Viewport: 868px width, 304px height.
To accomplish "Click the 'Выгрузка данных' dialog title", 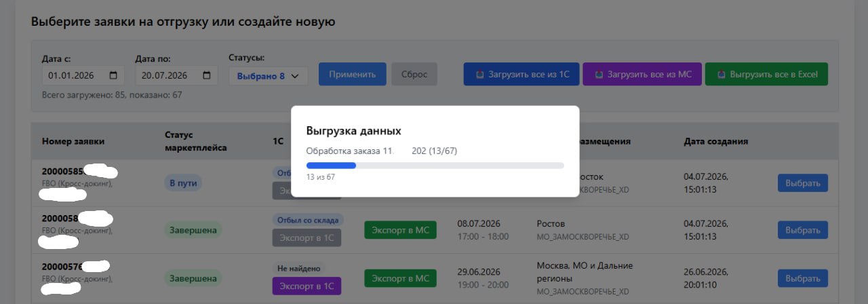I will pos(354,130).
